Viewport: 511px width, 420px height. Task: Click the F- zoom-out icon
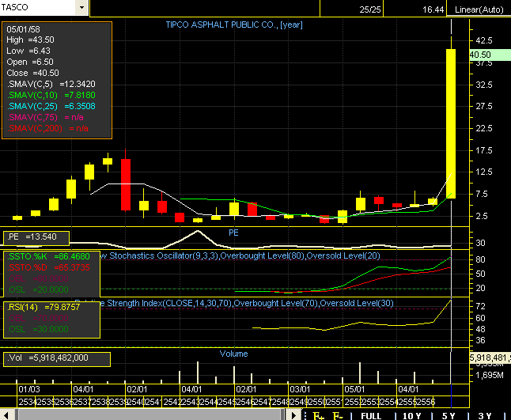[338, 415]
